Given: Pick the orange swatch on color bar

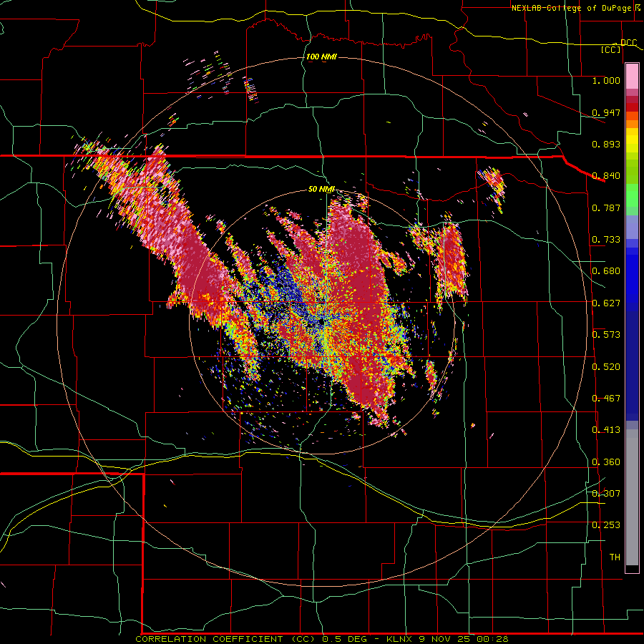Looking at the screenshot, I should (x=632, y=124).
